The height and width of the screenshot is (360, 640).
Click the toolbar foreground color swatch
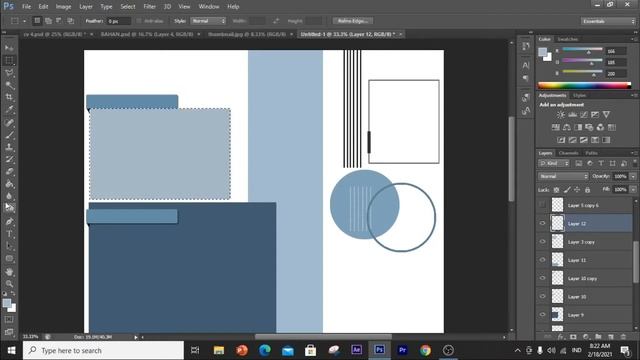[x=7, y=303]
